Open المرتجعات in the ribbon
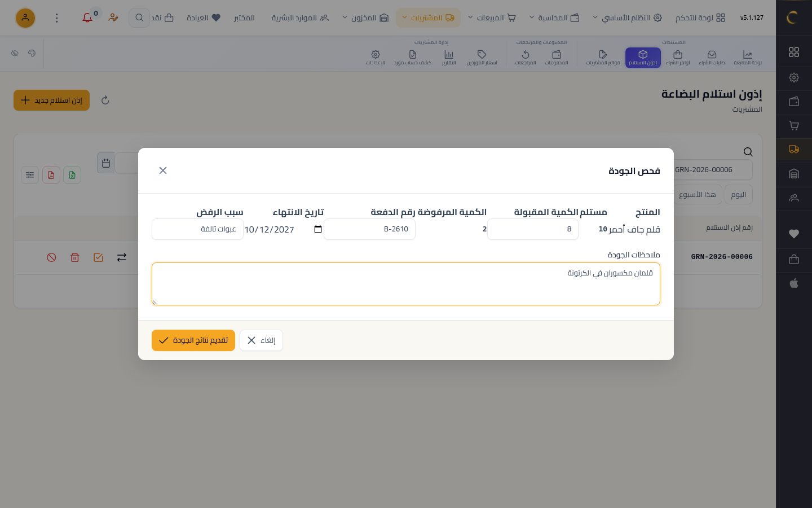Image resolution: width=812 pixels, height=508 pixels. pos(526,58)
